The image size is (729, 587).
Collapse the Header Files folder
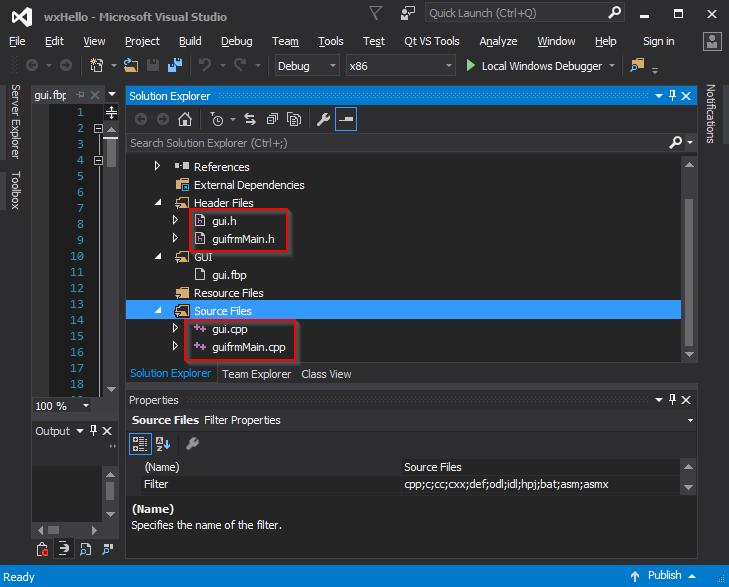click(158, 203)
